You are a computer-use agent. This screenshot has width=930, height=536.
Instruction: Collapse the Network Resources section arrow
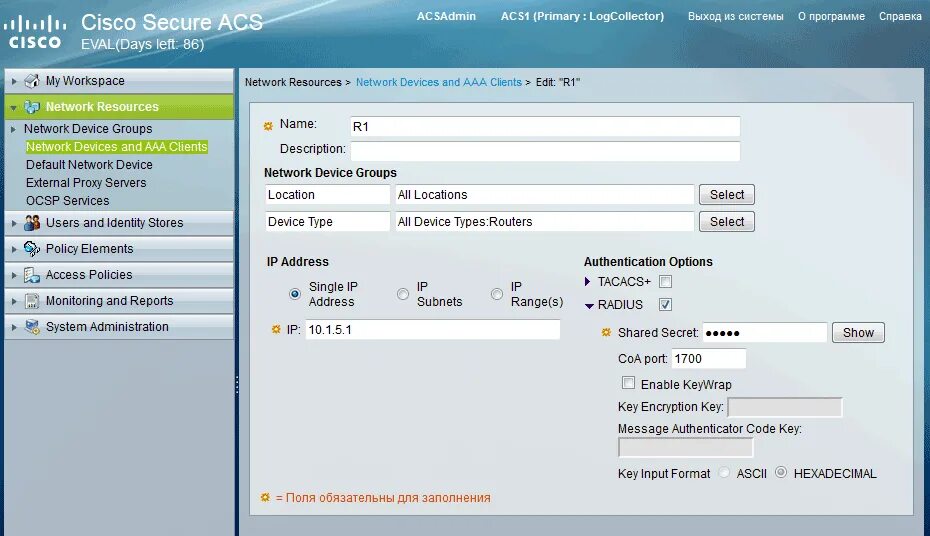14,108
